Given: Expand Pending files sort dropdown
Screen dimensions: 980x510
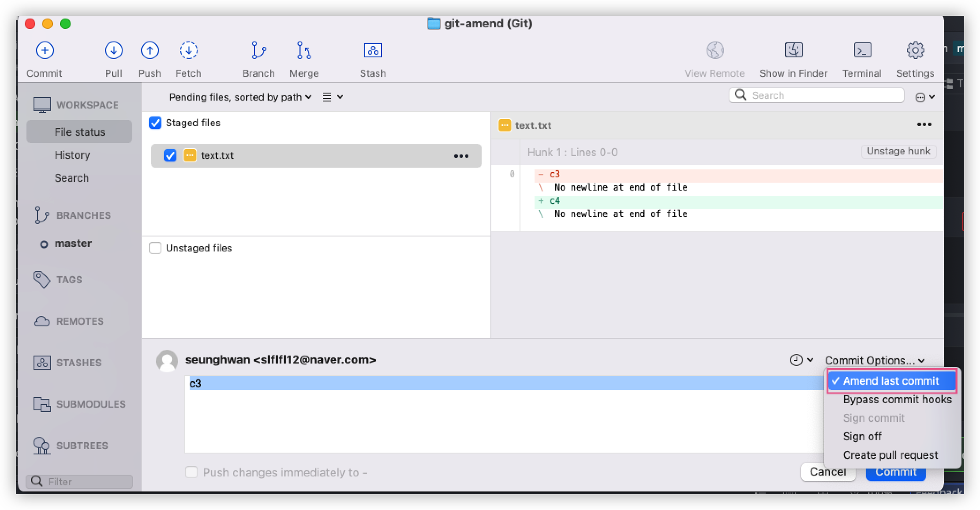Looking at the screenshot, I should tap(240, 97).
